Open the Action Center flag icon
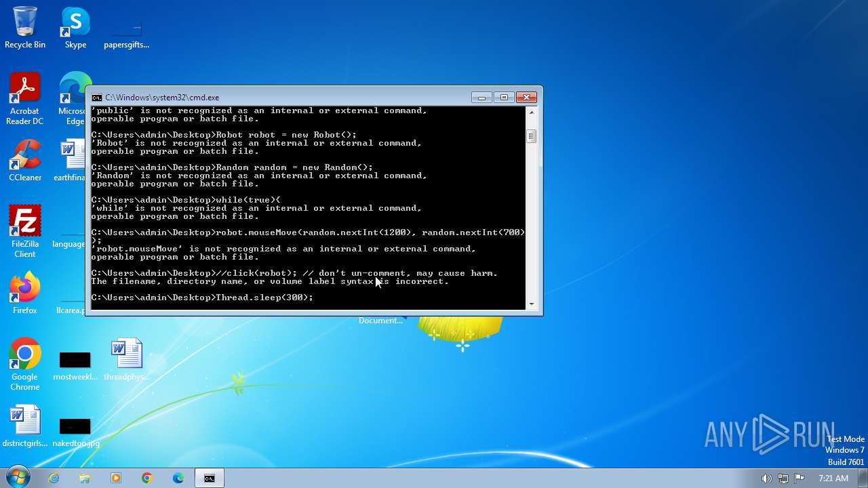868x488 pixels. click(799, 478)
